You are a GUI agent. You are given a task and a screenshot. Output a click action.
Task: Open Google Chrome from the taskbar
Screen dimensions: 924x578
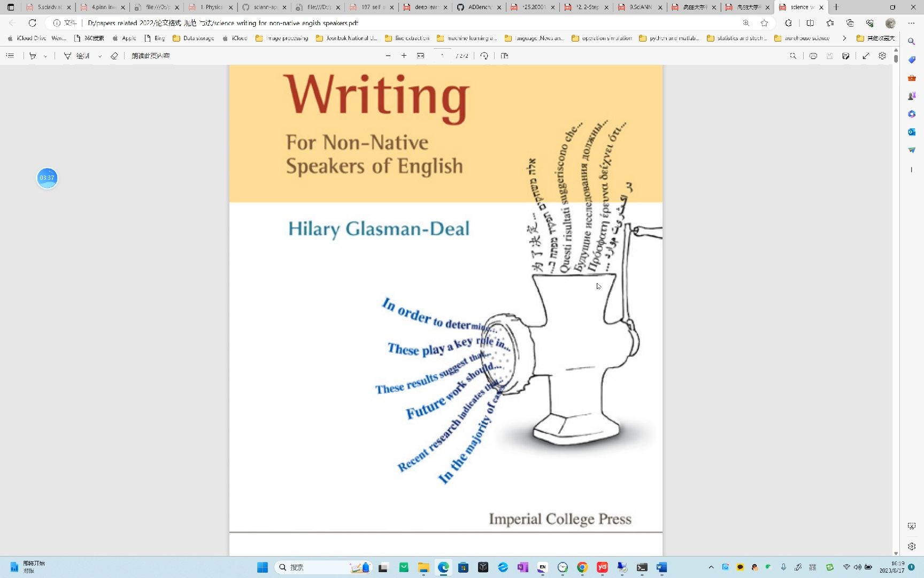click(x=582, y=567)
